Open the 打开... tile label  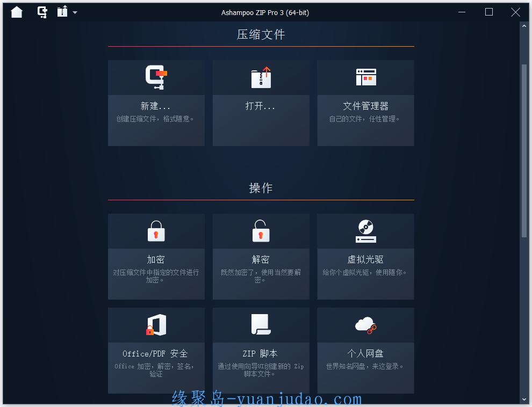pyautogui.click(x=260, y=106)
